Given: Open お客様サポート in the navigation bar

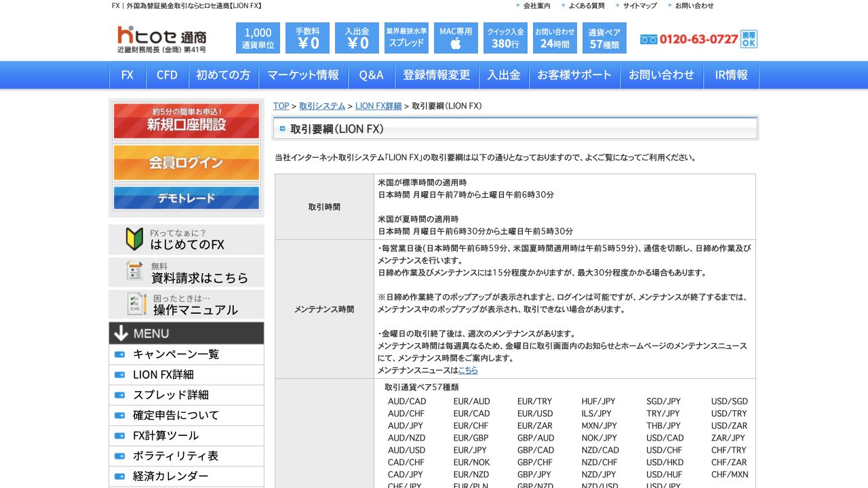Looking at the screenshot, I should 574,75.
